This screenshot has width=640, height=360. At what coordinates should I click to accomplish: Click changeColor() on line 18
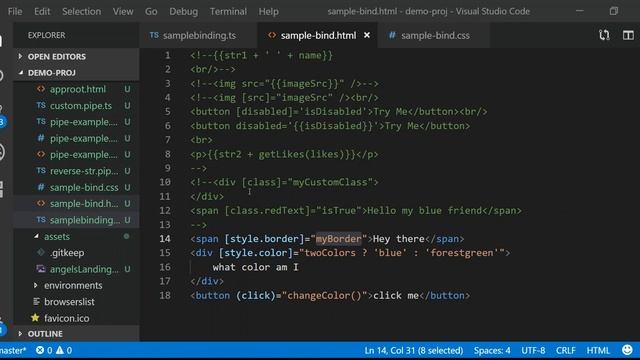click(324, 295)
